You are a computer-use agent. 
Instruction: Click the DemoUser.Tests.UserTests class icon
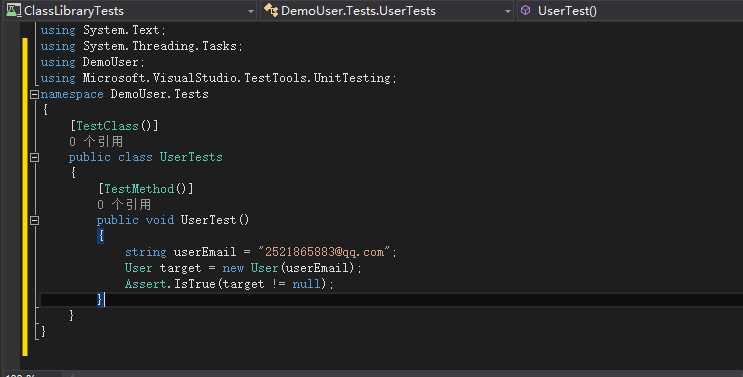pos(271,10)
